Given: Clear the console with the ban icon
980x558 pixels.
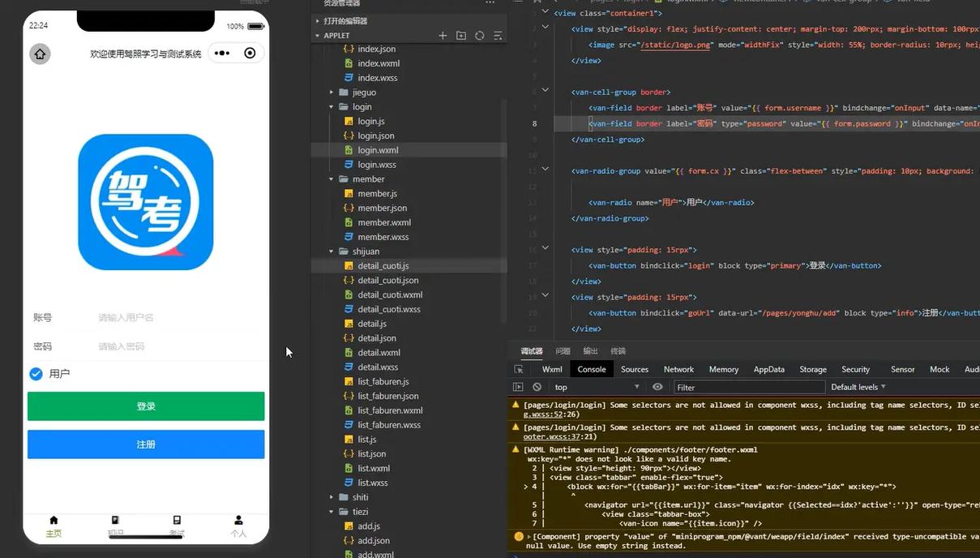Looking at the screenshot, I should point(537,388).
